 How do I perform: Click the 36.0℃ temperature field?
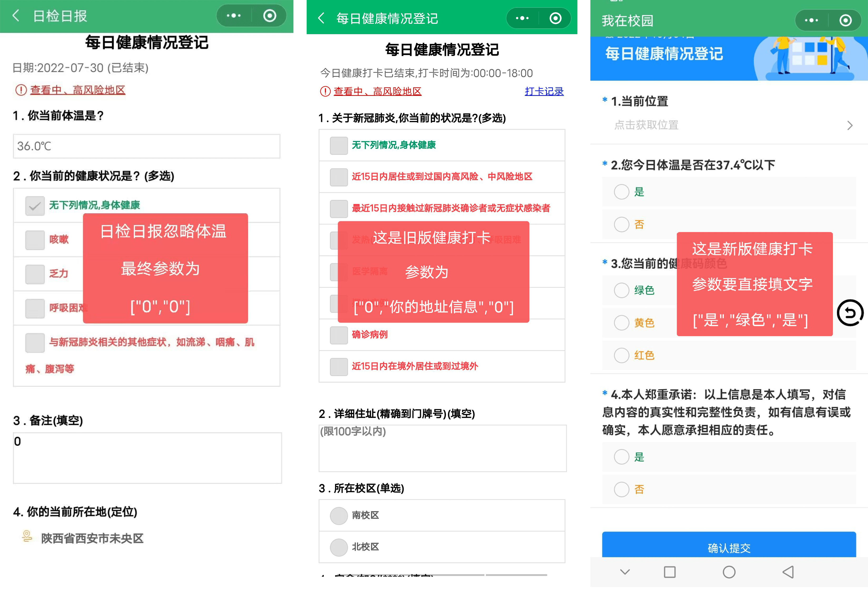tap(146, 146)
